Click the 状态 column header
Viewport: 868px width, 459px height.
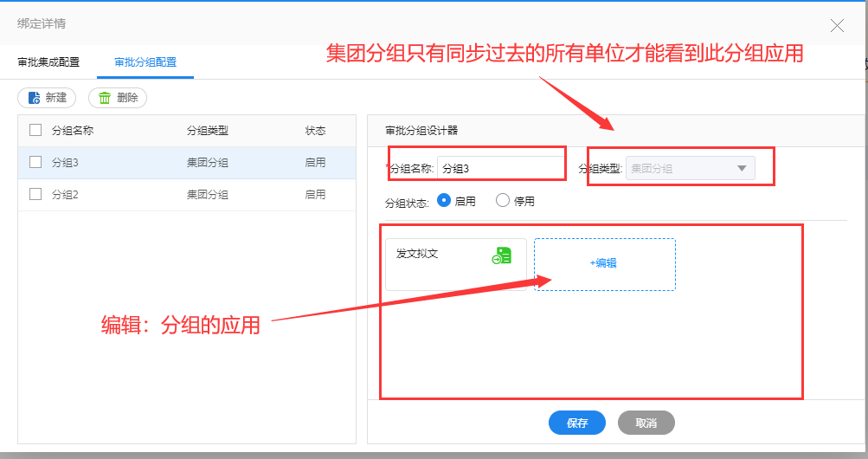(316, 131)
